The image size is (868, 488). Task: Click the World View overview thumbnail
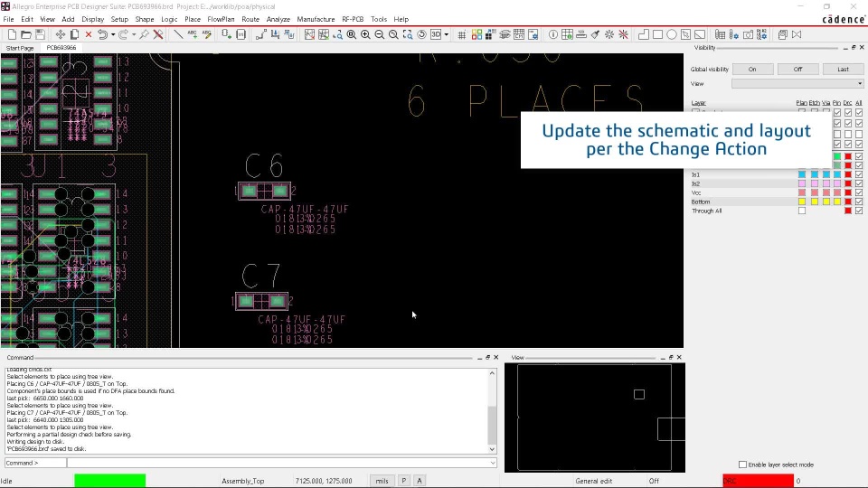pos(595,418)
